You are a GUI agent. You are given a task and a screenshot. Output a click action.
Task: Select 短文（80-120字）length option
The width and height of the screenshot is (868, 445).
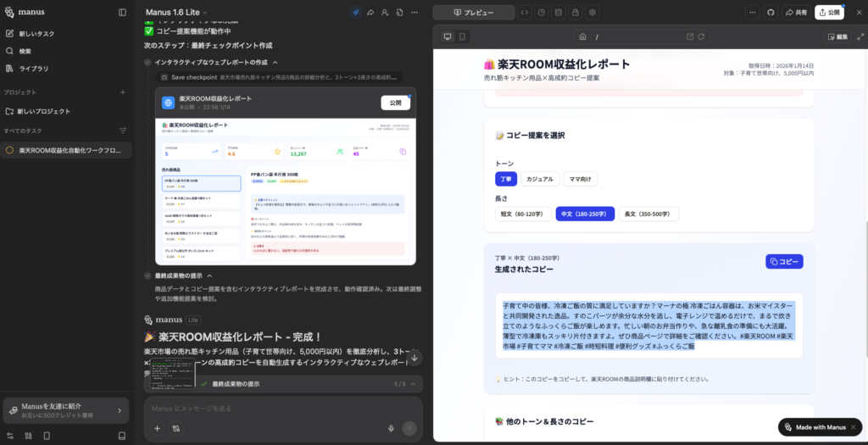click(523, 214)
